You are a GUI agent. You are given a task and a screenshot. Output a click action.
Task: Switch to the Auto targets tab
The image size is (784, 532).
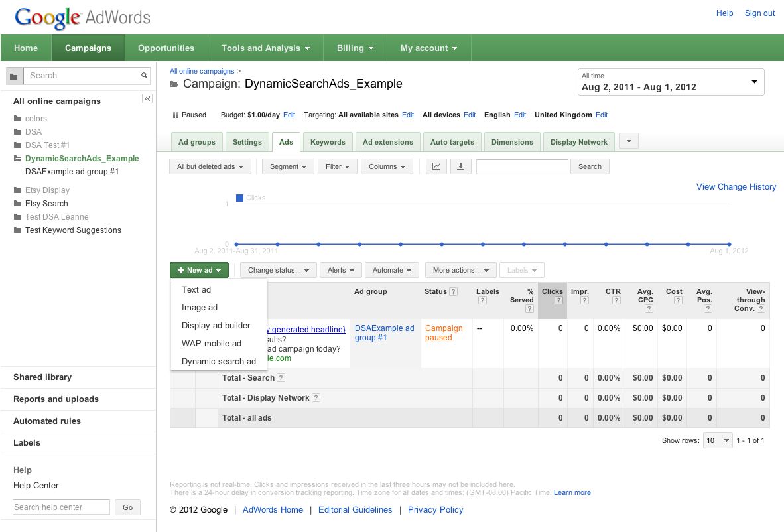click(x=452, y=142)
